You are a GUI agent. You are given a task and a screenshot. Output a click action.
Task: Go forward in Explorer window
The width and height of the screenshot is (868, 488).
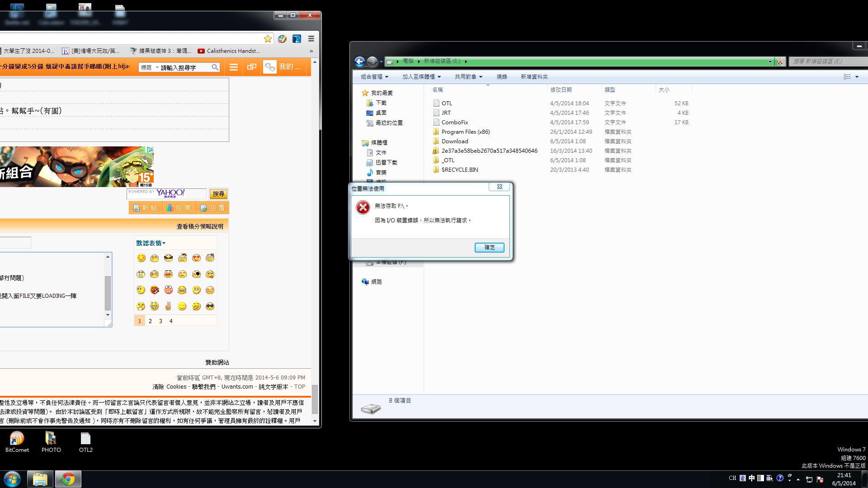pyautogui.click(x=372, y=61)
